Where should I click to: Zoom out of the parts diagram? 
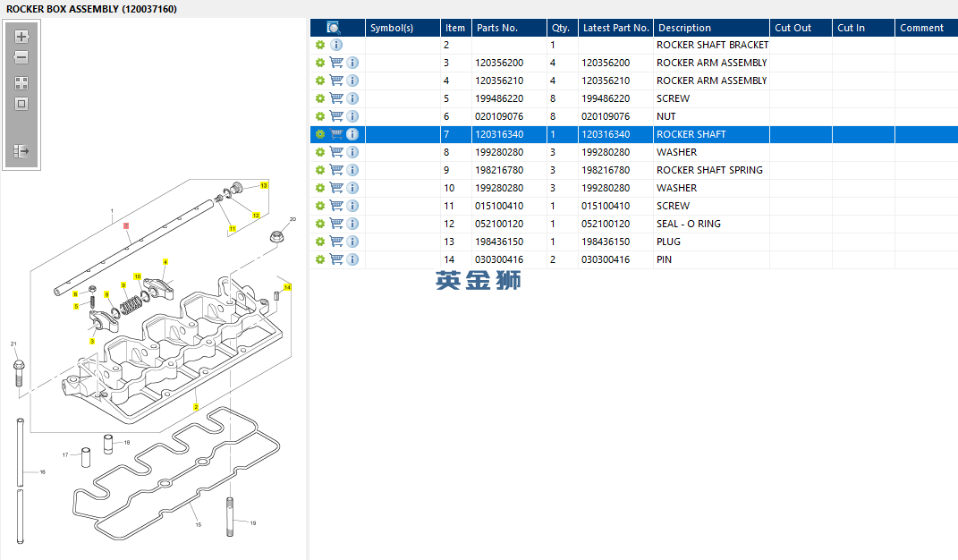click(x=21, y=57)
